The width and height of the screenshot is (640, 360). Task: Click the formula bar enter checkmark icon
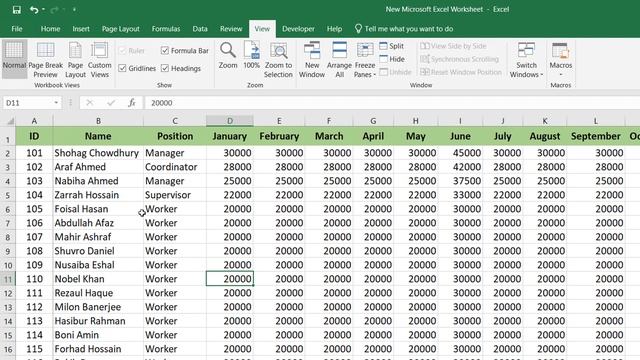click(111, 103)
